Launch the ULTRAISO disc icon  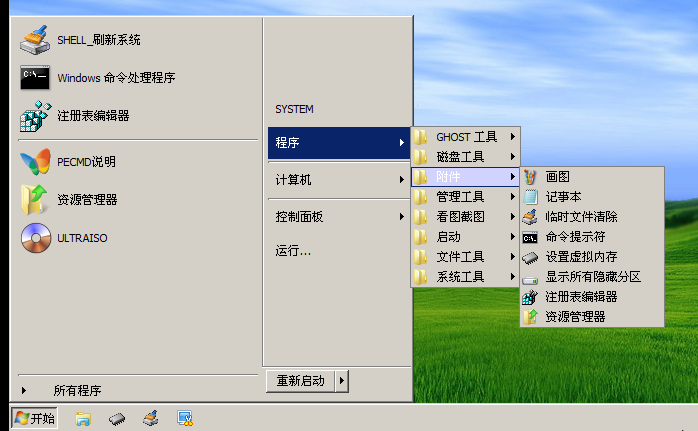tap(36, 238)
